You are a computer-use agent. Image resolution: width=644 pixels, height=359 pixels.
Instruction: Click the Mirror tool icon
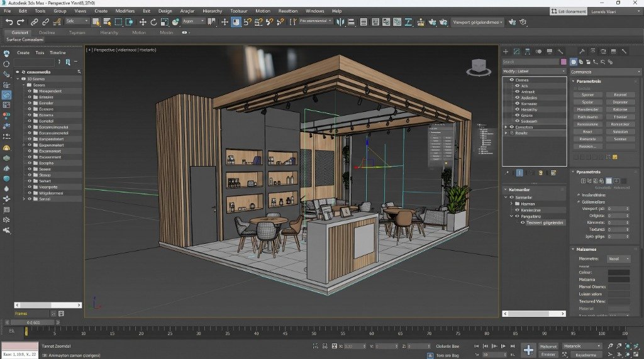(340, 22)
